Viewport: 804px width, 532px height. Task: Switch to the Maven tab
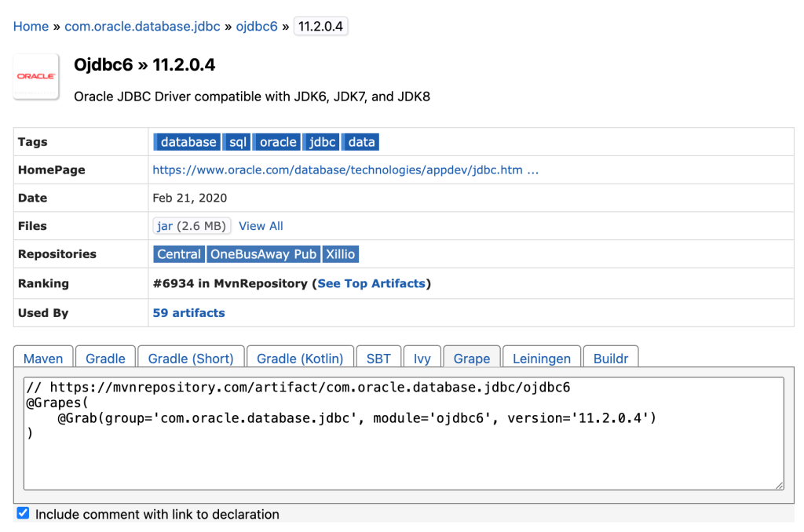pos(43,357)
